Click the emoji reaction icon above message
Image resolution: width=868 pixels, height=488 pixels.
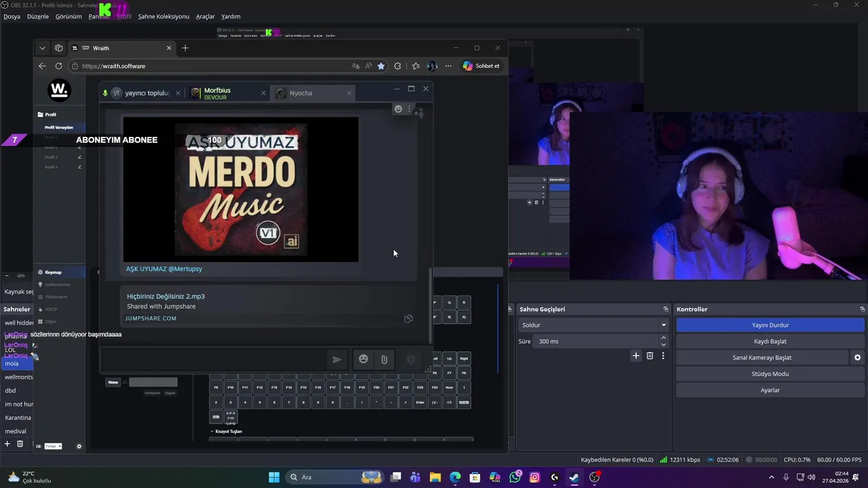click(398, 109)
